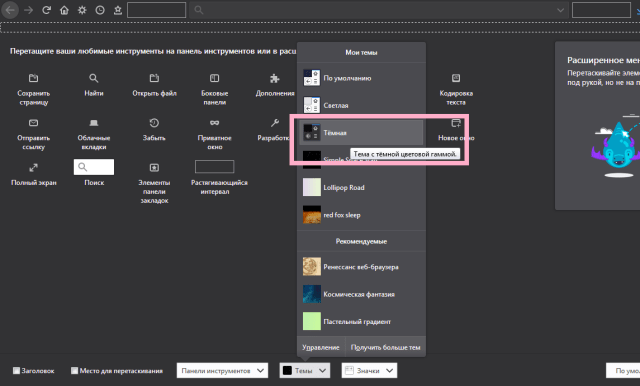Select the Дополнения puzzle icon
Image resolution: width=640 pixels, height=386 pixels.
coord(275,78)
